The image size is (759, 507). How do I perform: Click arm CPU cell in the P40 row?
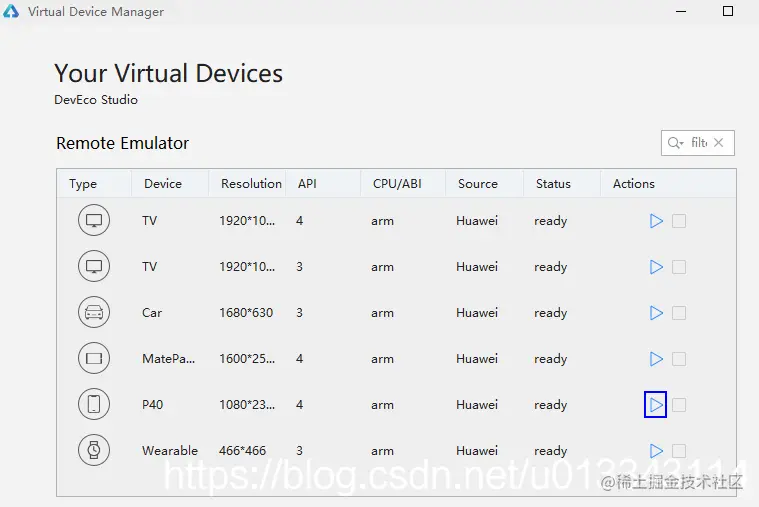coord(382,405)
